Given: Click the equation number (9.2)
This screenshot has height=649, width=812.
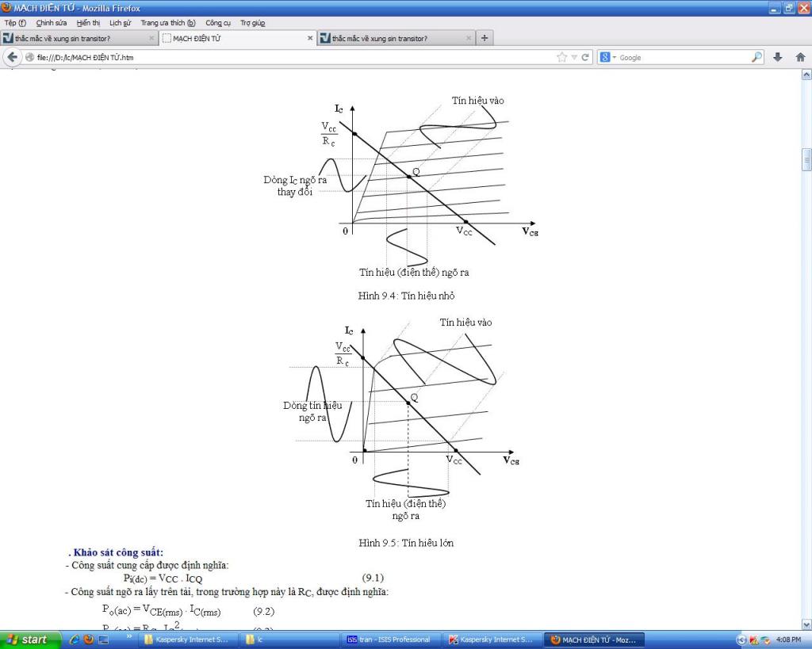Looking at the screenshot, I should pos(263,611).
